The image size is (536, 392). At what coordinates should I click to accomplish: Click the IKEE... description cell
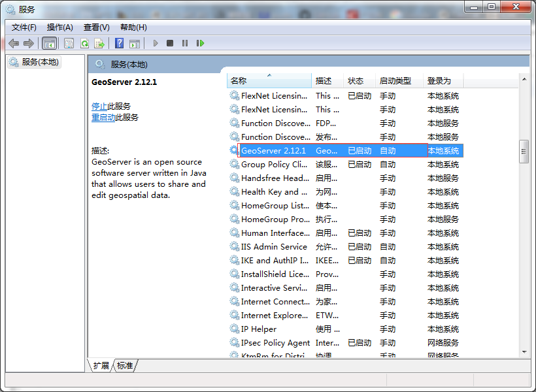(x=327, y=261)
